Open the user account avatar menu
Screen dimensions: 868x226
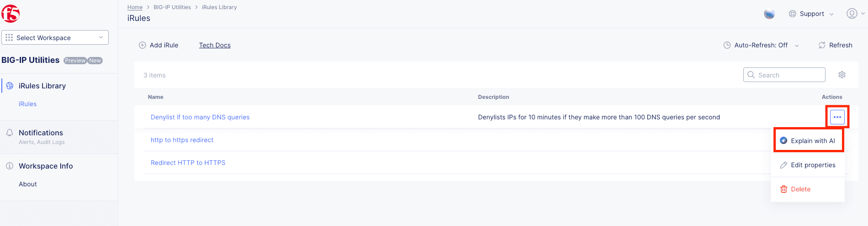[852, 14]
